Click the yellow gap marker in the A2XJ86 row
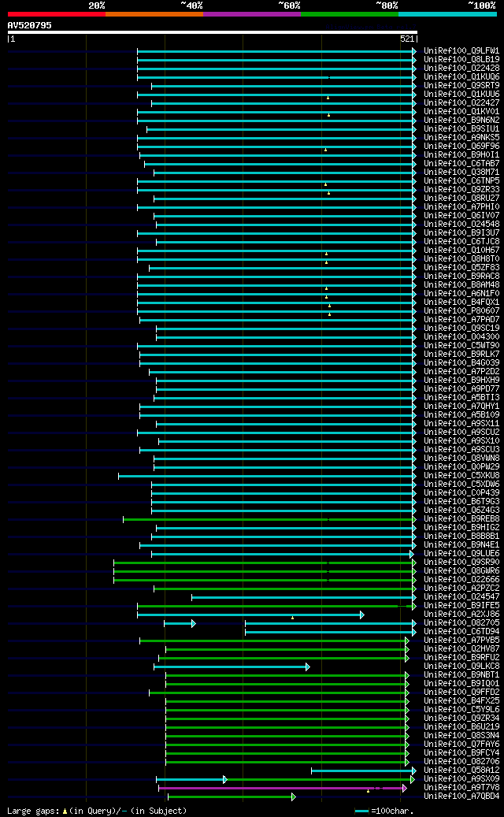Viewport: 504px width, 817px height. (x=293, y=618)
